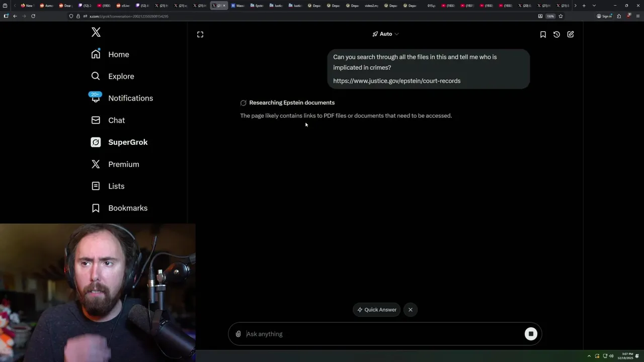Open a new browser tab
The width and height of the screenshot is (644, 362).
(x=584, y=6)
